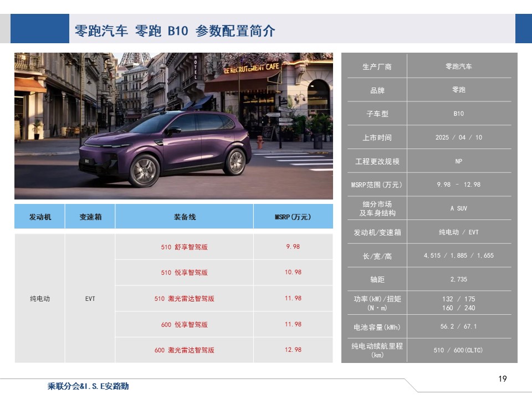Click the MSRP(万元) column header in the trim table
Viewport: 532px width, 399px height.
293,217
